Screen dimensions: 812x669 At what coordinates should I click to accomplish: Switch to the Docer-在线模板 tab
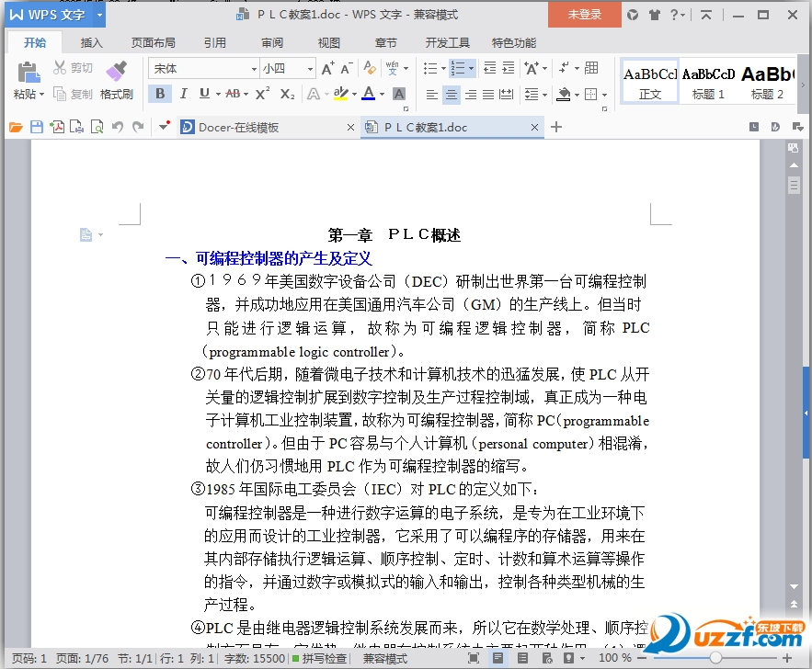tap(237, 127)
